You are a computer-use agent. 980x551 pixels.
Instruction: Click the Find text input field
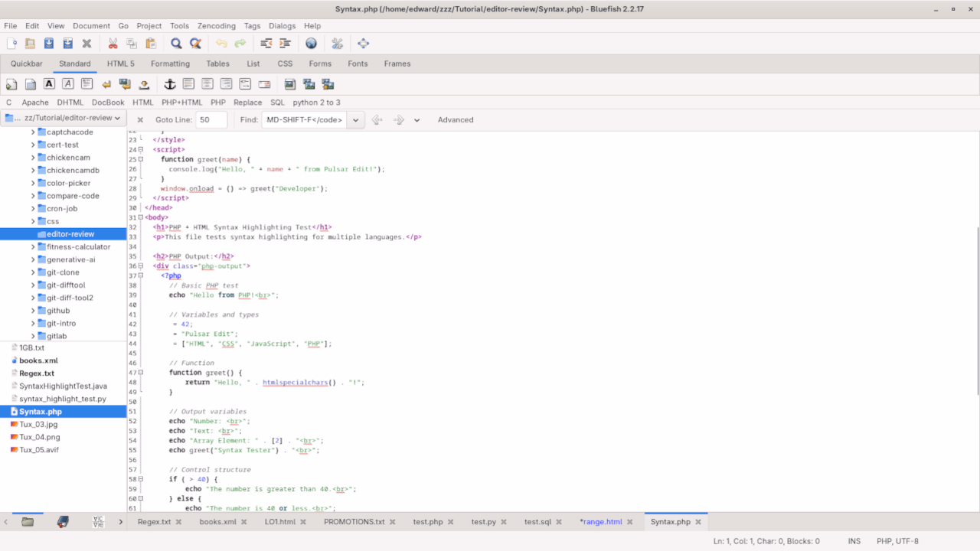pos(305,120)
